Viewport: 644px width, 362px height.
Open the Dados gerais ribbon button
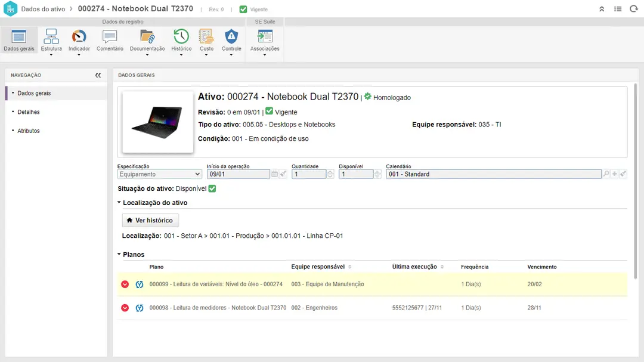click(19, 41)
